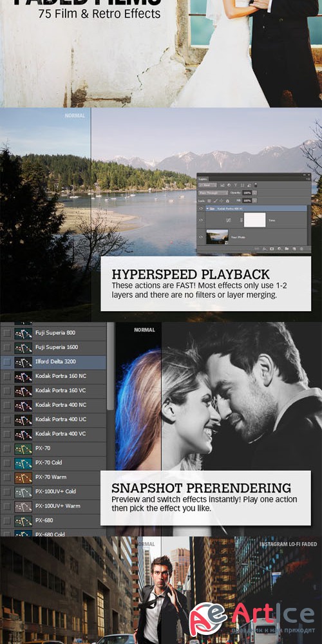Click the add layer style fx icon

pos(264,249)
